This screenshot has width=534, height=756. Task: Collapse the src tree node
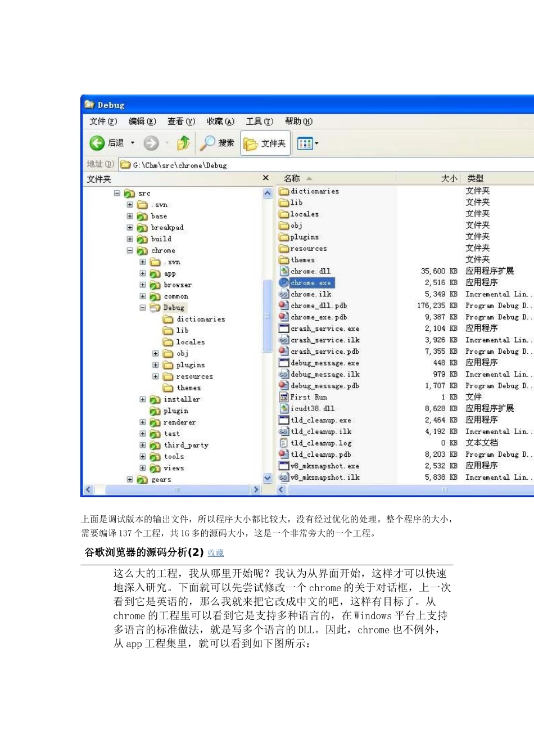coord(117,193)
